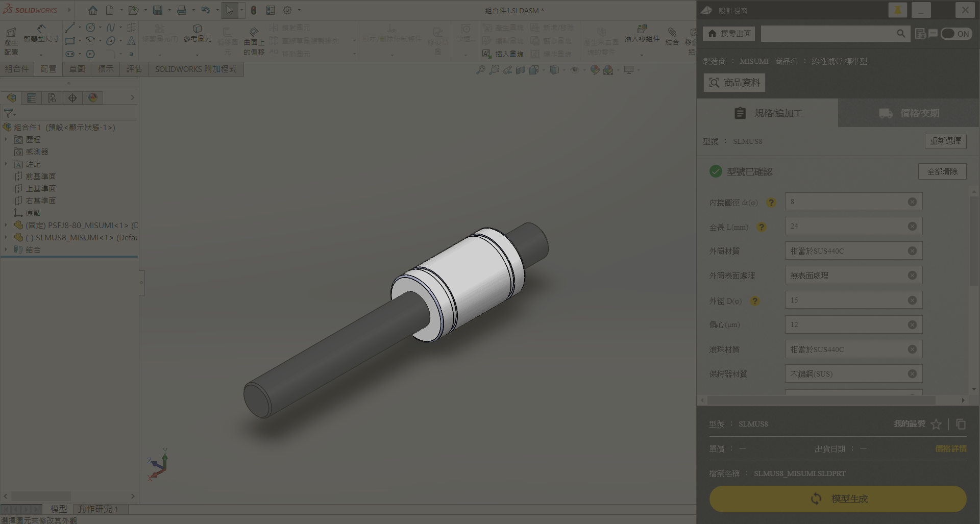
Task: Click the 模型生成 button
Action: pyautogui.click(x=838, y=498)
